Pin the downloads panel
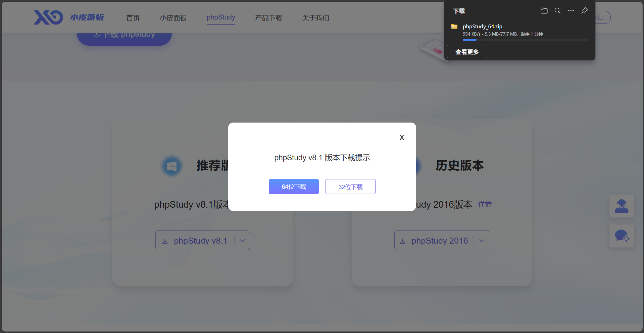The height and width of the screenshot is (333, 644). click(585, 10)
